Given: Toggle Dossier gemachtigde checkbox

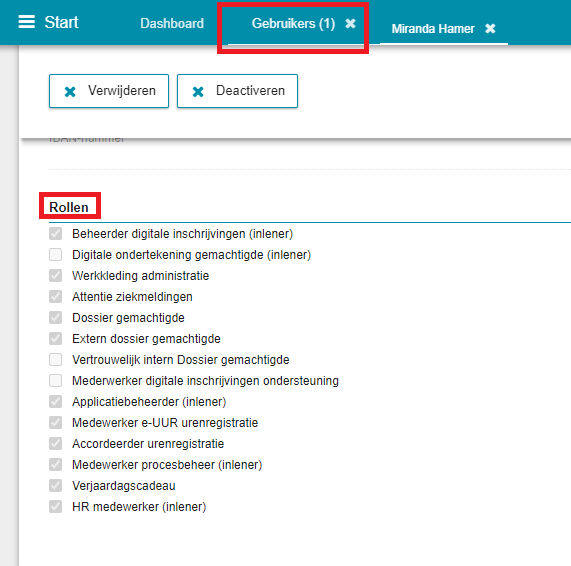Looking at the screenshot, I should [55, 318].
